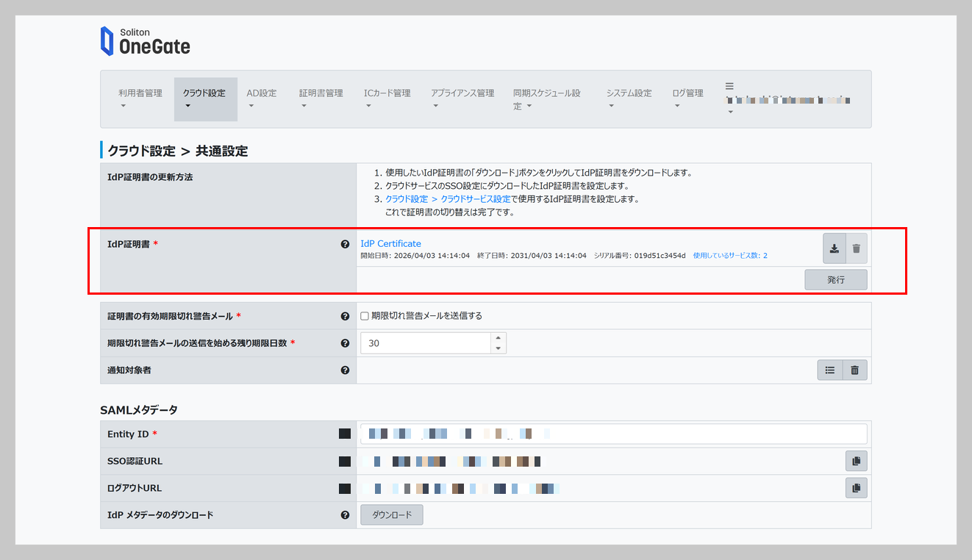Image resolution: width=972 pixels, height=560 pixels.
Task: Remove notification recipients with trash icon
Action: (x=855, y=370)
